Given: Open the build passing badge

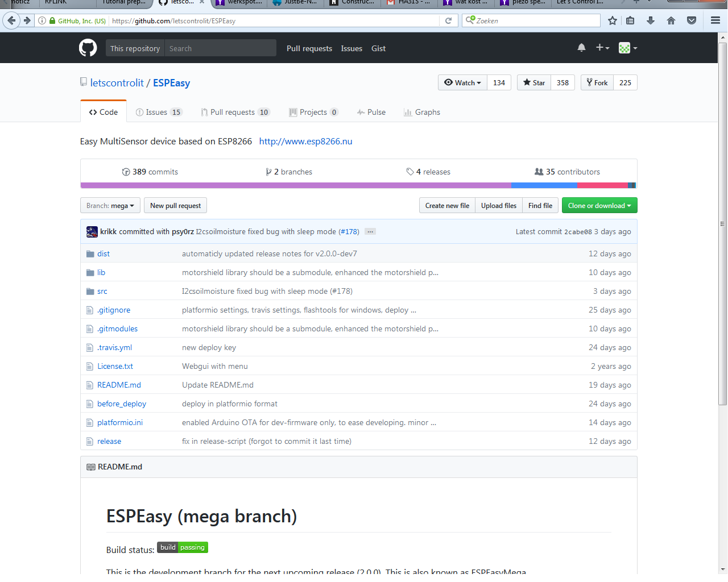Looking at the screenshot, I should click(x=183, y=547).
